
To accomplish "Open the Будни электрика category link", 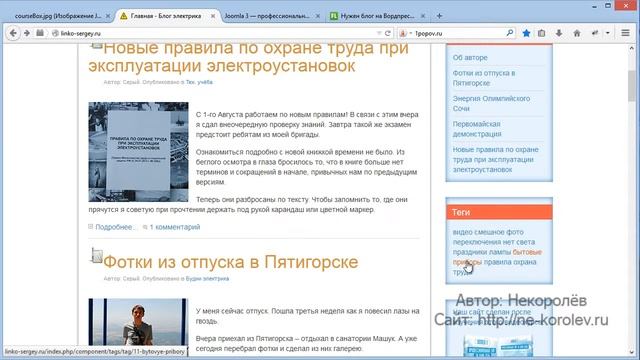I will pos(207,279).
